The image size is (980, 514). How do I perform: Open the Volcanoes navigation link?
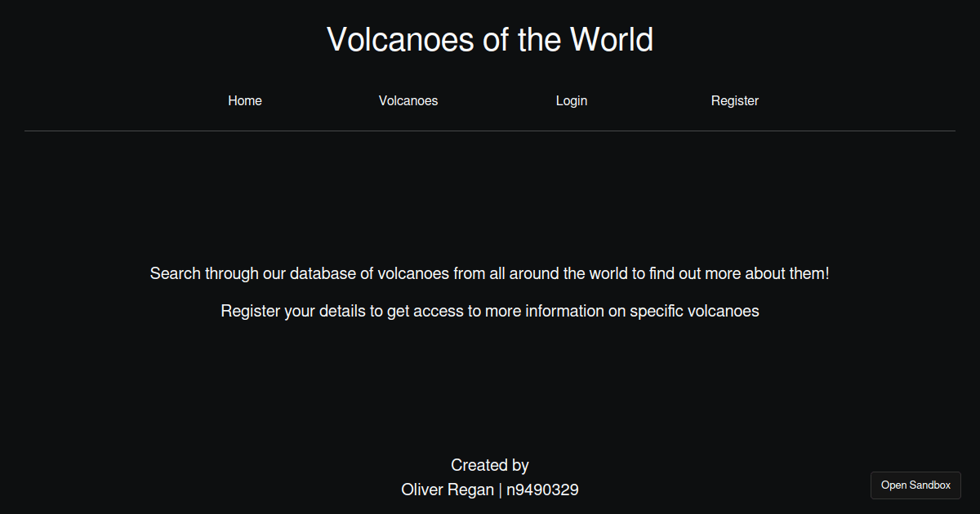pos(408,101)
